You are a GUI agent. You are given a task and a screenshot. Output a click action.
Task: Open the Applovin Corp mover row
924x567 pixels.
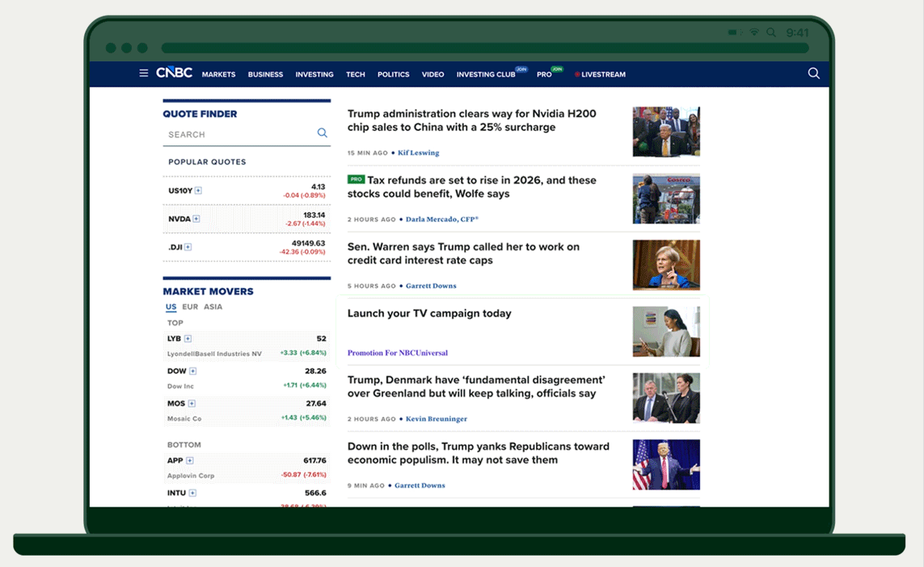coord(247,468)
